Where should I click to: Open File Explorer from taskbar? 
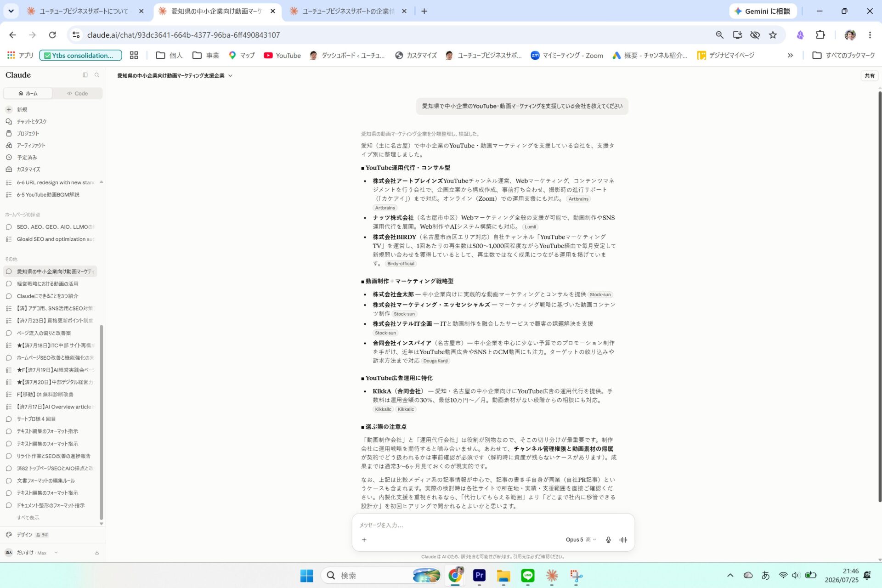(x=503, y=575)
